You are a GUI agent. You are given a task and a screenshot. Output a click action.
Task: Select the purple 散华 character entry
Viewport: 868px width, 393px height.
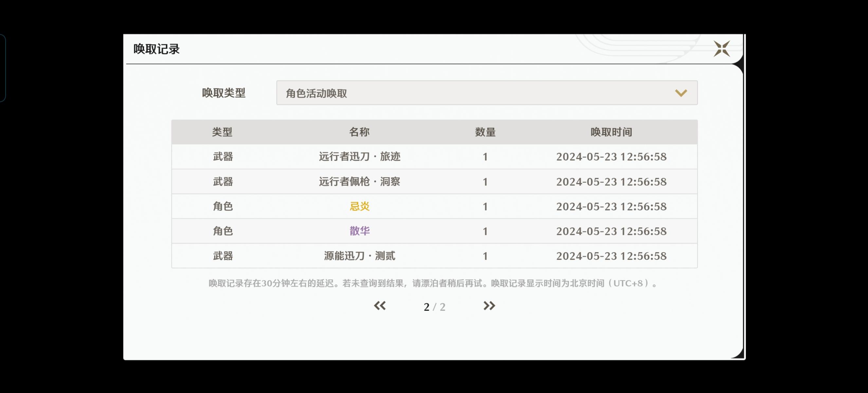click(x=359, y=231)
